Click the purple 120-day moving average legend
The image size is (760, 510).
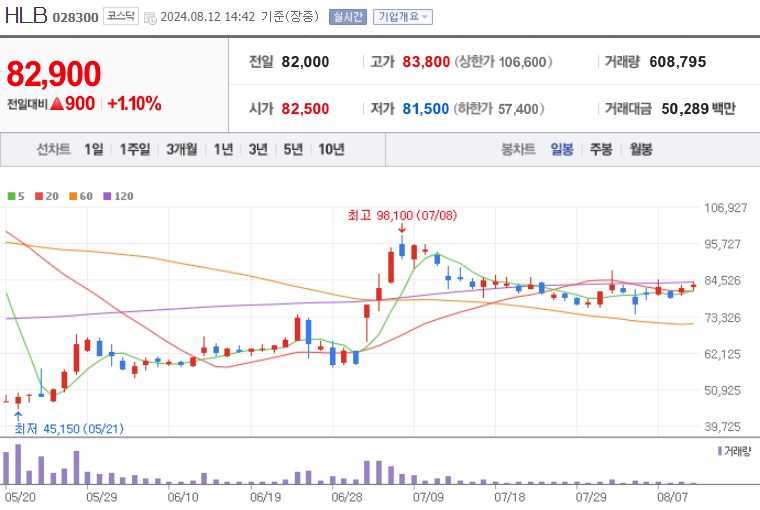click(x=119, y=196)
